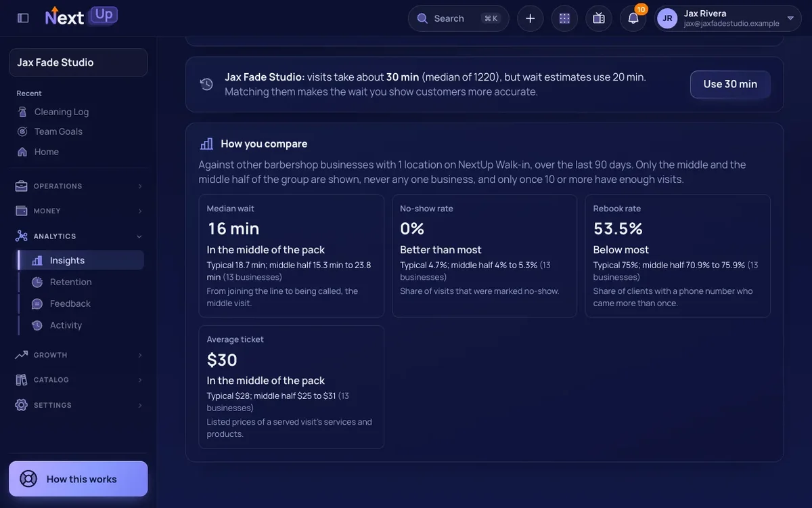Click the Home house icon

coord(22,152)
